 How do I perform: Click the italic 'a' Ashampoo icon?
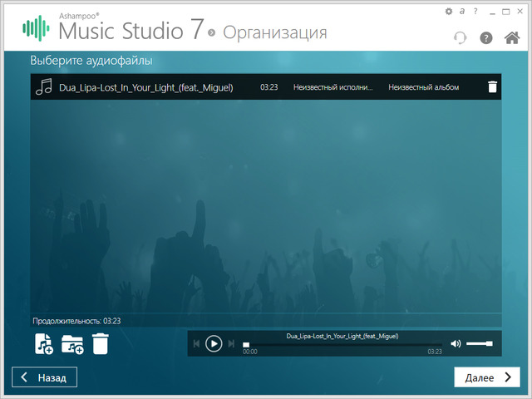(x=462, y=11)
